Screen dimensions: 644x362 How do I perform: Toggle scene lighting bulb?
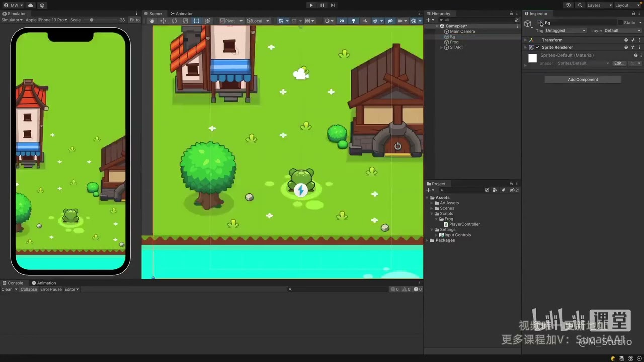pyautogui.click(x=353, y=21)
